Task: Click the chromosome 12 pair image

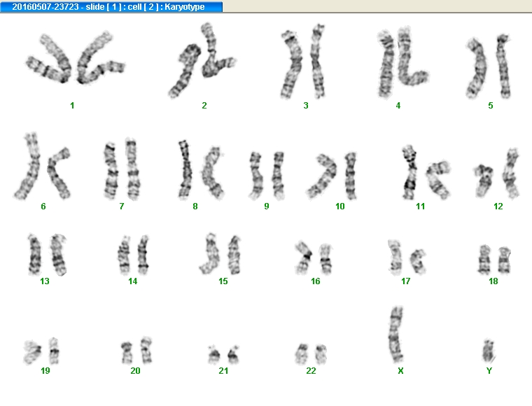Action: pyautogui.click(x=497, y=174)
